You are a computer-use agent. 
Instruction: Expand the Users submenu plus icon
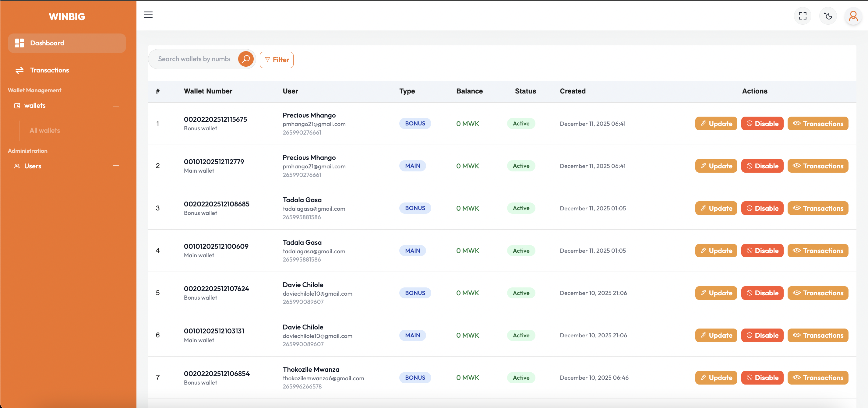click(115, 166)
